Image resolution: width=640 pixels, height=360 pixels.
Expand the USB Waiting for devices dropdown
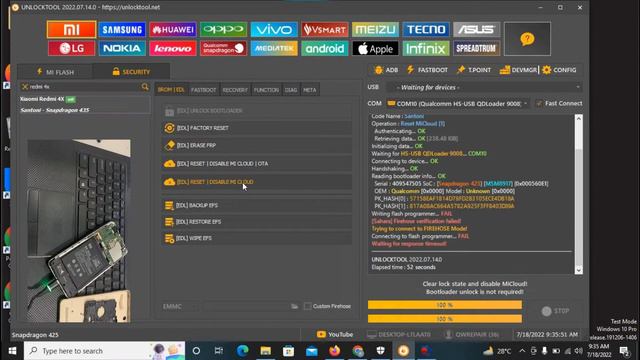coord(484,87)
